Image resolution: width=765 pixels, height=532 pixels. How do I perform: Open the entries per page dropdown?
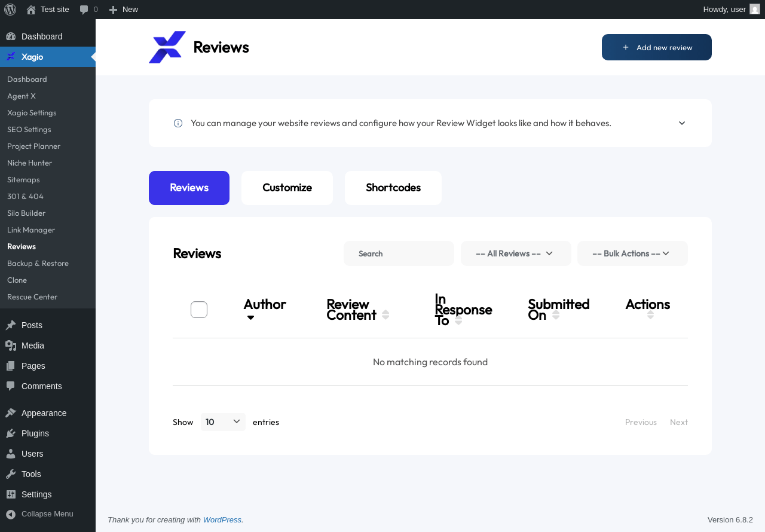point(223,422)
